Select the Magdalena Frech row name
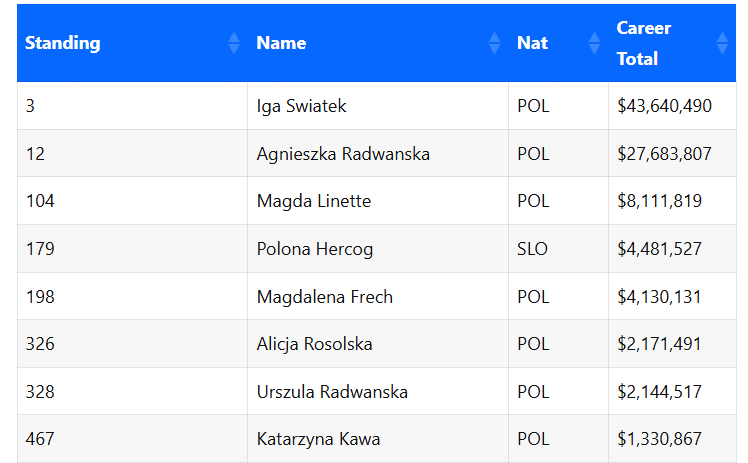 pos(325,297)
